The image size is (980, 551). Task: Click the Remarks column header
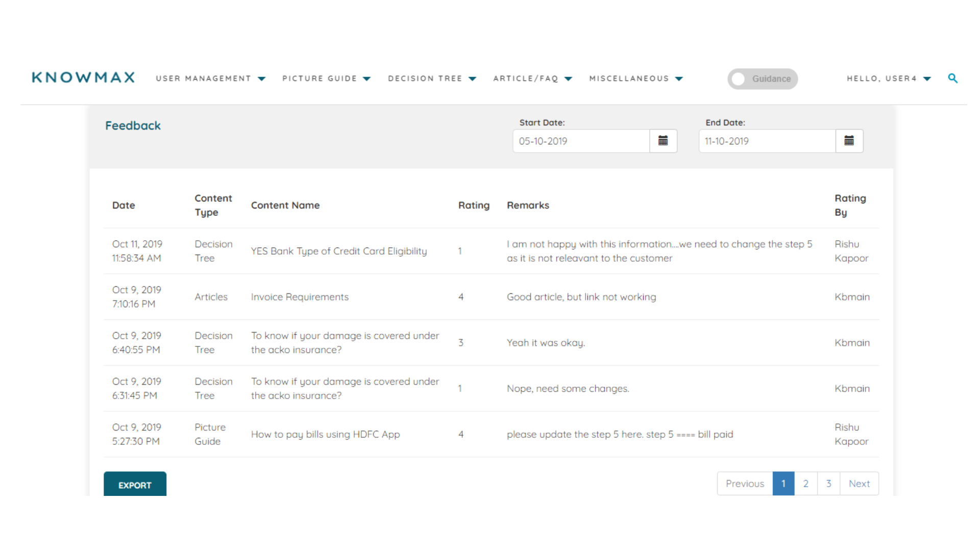(x=528, y=205)
